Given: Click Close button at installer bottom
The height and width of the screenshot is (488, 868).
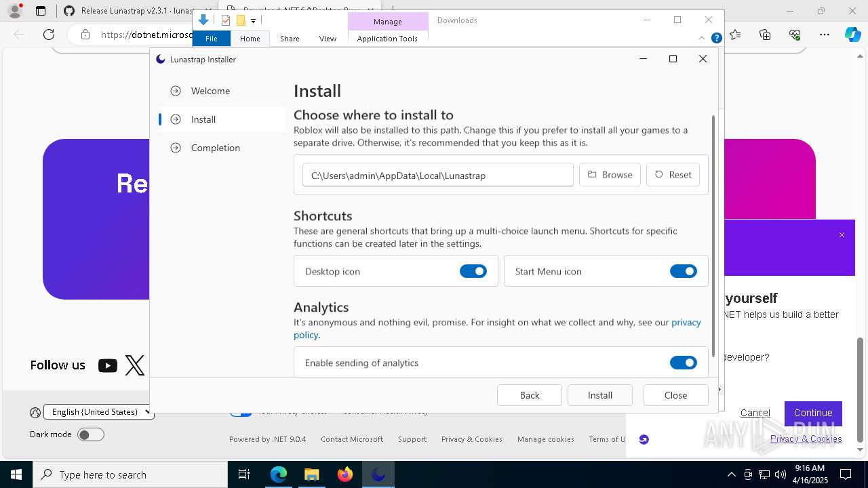Looking at the screenshot, I should click(x=676, y=395).
